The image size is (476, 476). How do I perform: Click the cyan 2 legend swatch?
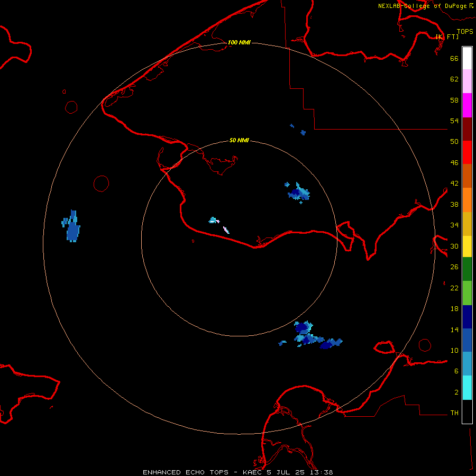click(x=467, y=388)
